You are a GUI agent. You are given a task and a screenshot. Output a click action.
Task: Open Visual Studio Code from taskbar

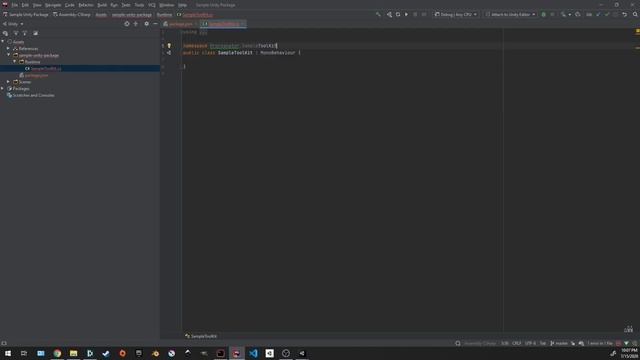[253, 353]
